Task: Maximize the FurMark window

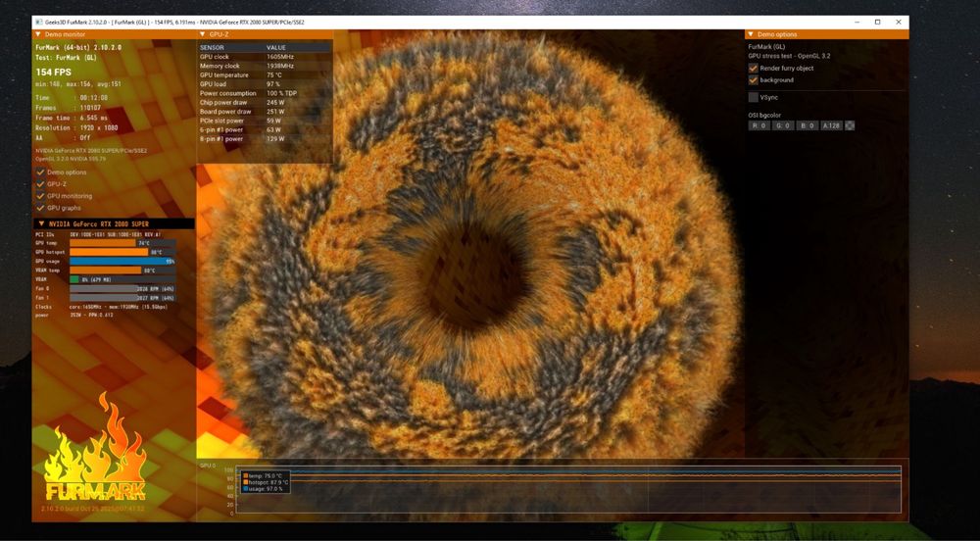Action: coord(877,22)
